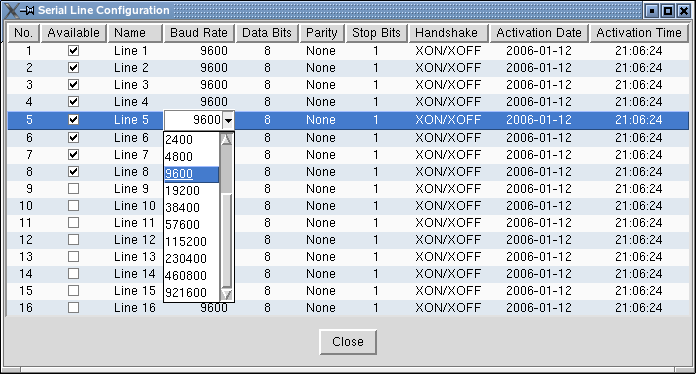Click row number 8 cell
The height and width of the screenshot is (374, 696).
[x=29, y=172]
